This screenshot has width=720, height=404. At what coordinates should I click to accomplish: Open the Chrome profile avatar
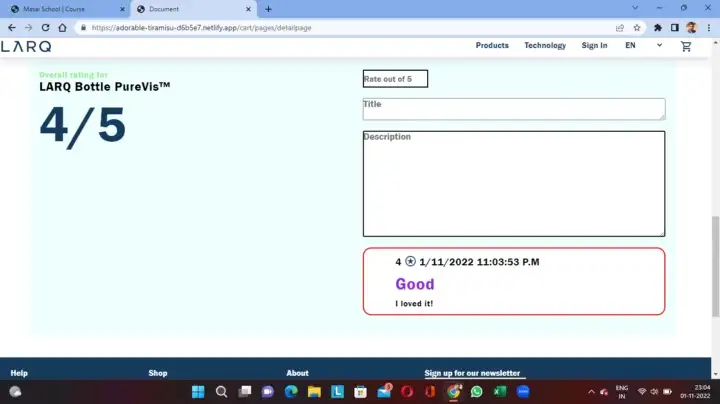click(692, 28)
